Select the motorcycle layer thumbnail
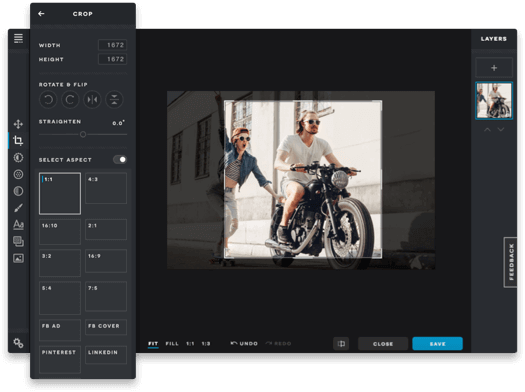 tap(494, 101)
